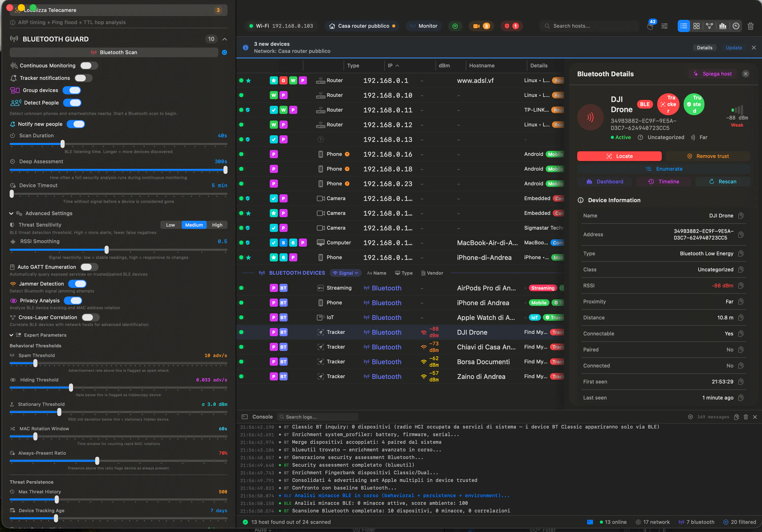Image resolution: width=762 pixels, height=532 pixels.
Task: Open speed gauge view
Action: click(x=736, y=26)
